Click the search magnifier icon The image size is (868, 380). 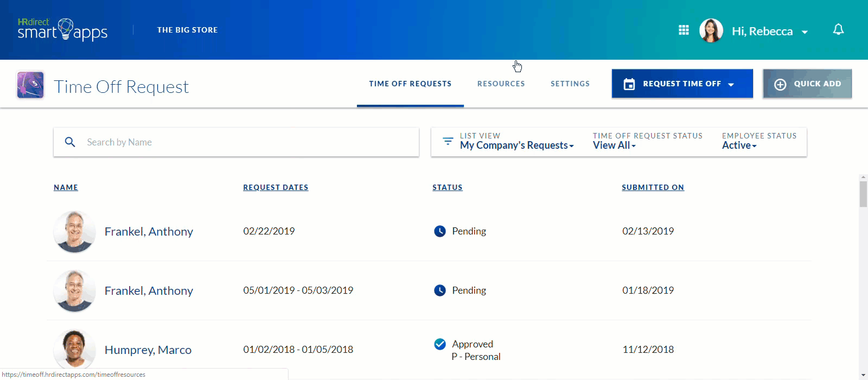70,142
